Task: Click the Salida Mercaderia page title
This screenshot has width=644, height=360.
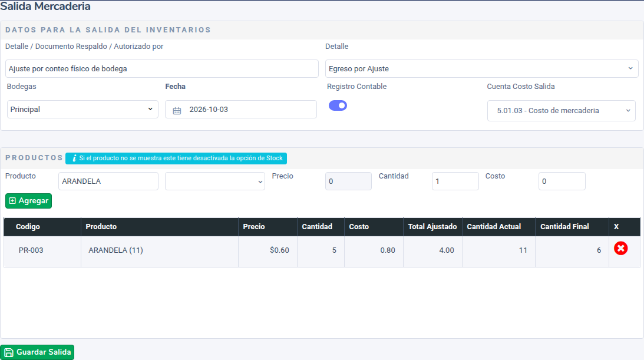Action: coord(45,6)
